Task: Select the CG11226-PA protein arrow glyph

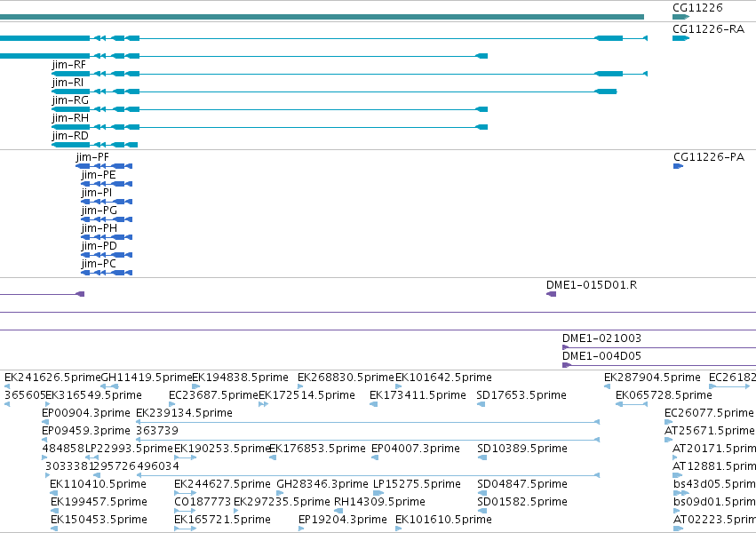Action: [678, 166]
